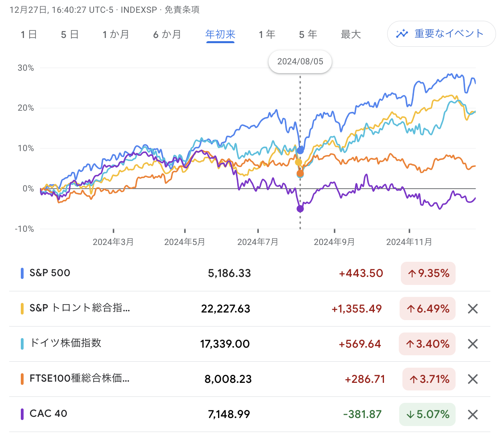
Task: Click the +1,355.49 change amount
Action: click(357, 309)
